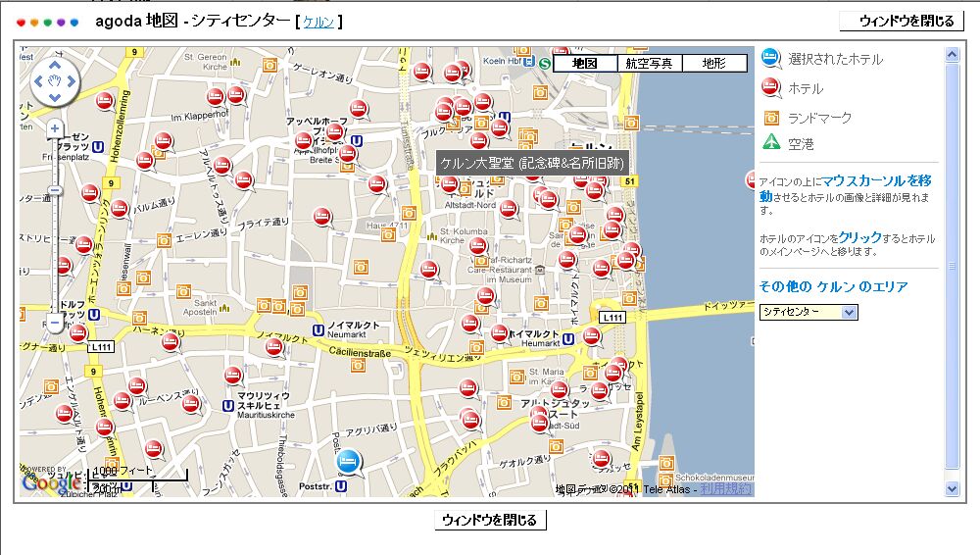Image resolution: width=980 pixels, height=555 pixels.
Task: Click the sidebar scrollbar down arrow
Action: pyautogui.click(x=952, y=488)
